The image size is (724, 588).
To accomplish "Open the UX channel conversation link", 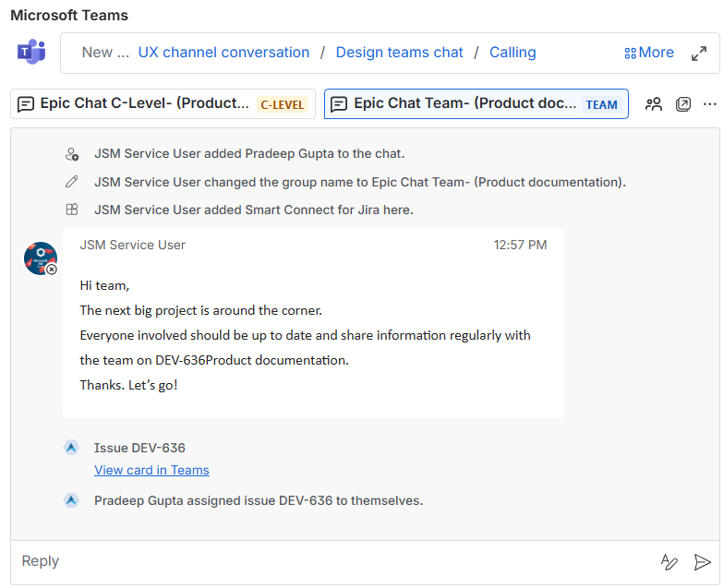I will pos(223,53).
